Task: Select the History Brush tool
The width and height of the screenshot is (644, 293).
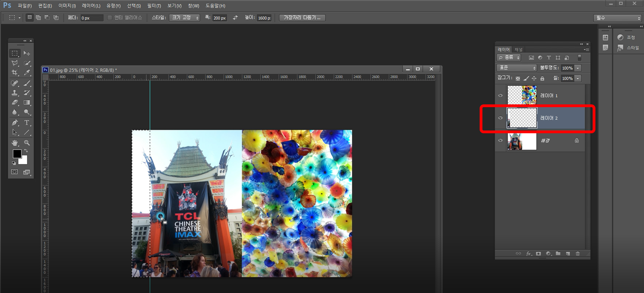Action: [27, 93]
